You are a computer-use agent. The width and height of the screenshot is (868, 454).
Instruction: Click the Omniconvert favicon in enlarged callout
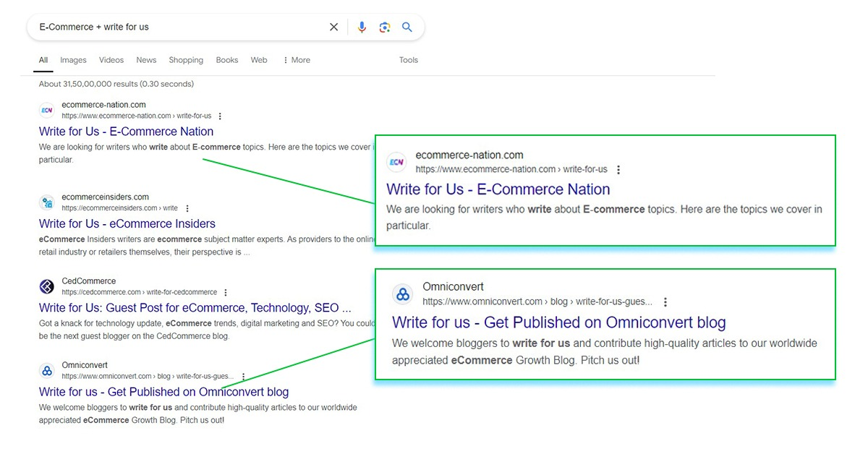tap(403, 294)
